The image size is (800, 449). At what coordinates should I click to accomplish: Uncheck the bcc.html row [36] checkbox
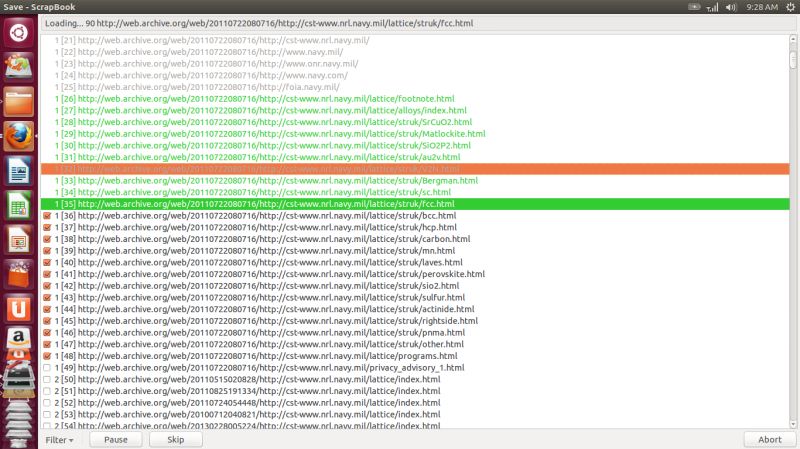(x=47, y=216)
